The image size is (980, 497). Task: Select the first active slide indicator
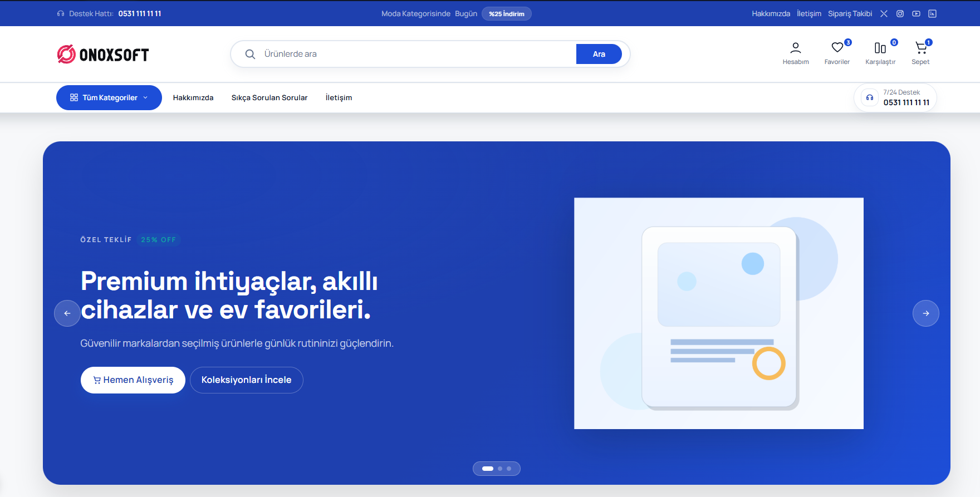click(x=488, y=469)
